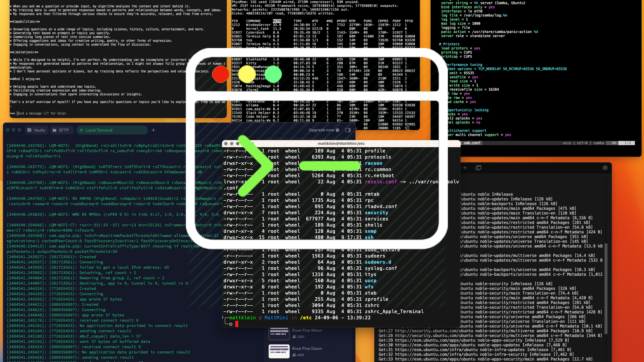Click the 'wfs' directory in the listing
644x362 pixels.
(369, 287)
